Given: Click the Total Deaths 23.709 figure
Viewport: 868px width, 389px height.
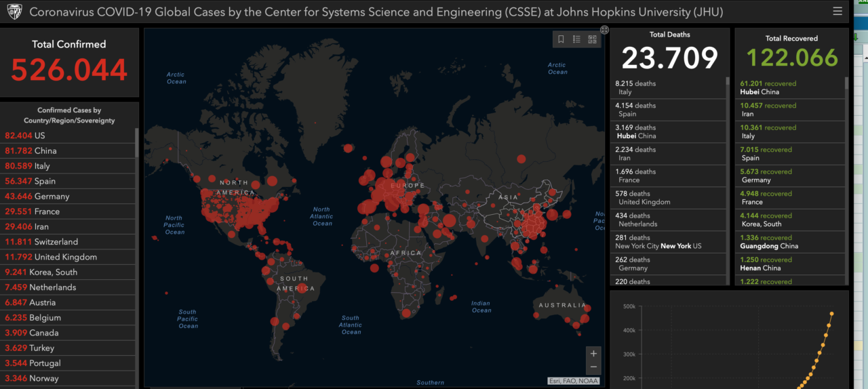Looking at the screenshot, I should (669, 58).
